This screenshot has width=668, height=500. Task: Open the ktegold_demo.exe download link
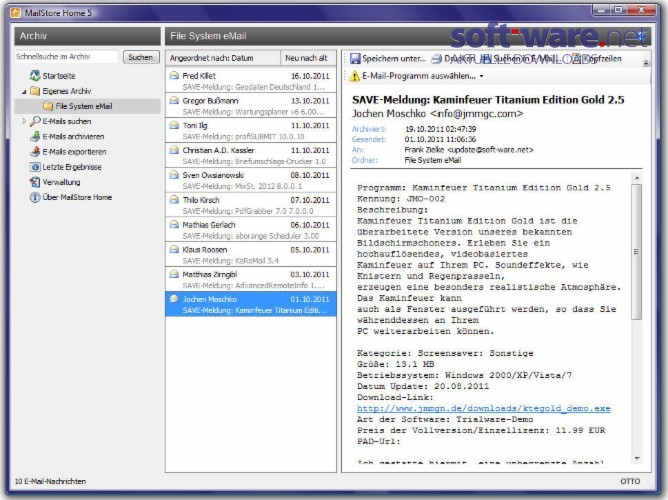tap(484, 408)
